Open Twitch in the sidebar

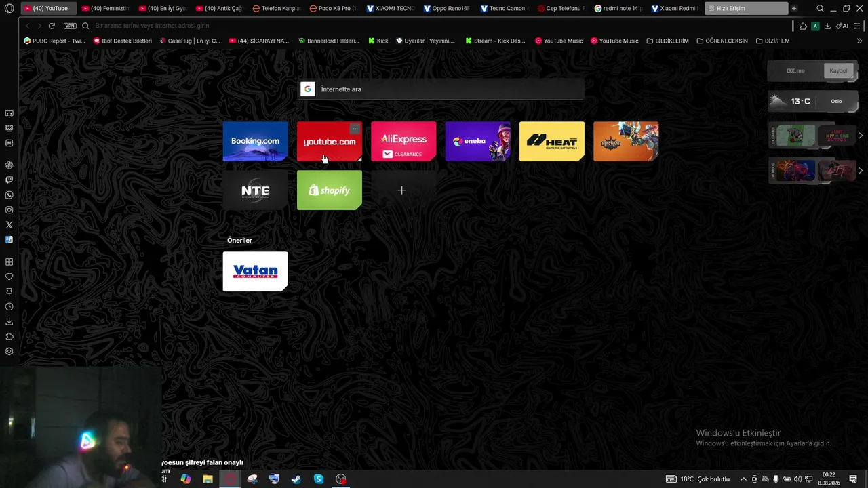click(9, 180)
